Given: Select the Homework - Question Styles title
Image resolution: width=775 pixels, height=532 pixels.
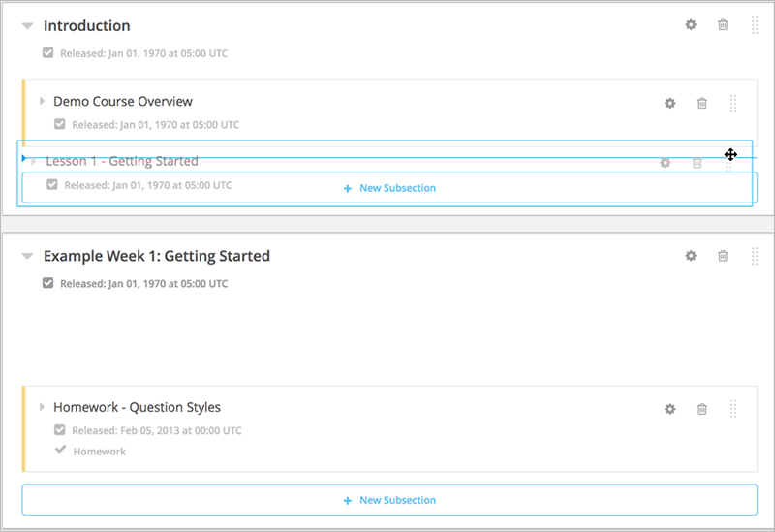Looking at the screenshot, I should pyautogui.click(x=137, y=407).
